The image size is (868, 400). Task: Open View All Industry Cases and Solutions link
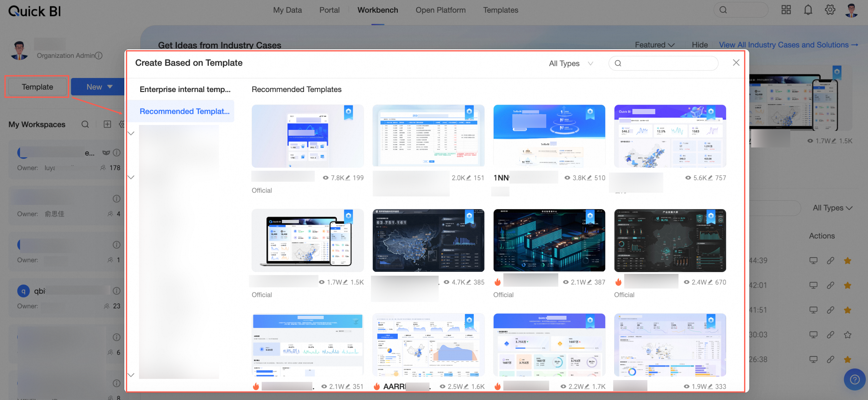pyautogui.click(x=788, y=45)
